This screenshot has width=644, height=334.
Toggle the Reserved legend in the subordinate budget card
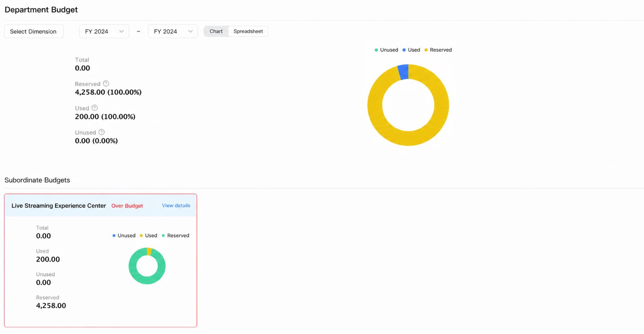(x=175, y=235)
